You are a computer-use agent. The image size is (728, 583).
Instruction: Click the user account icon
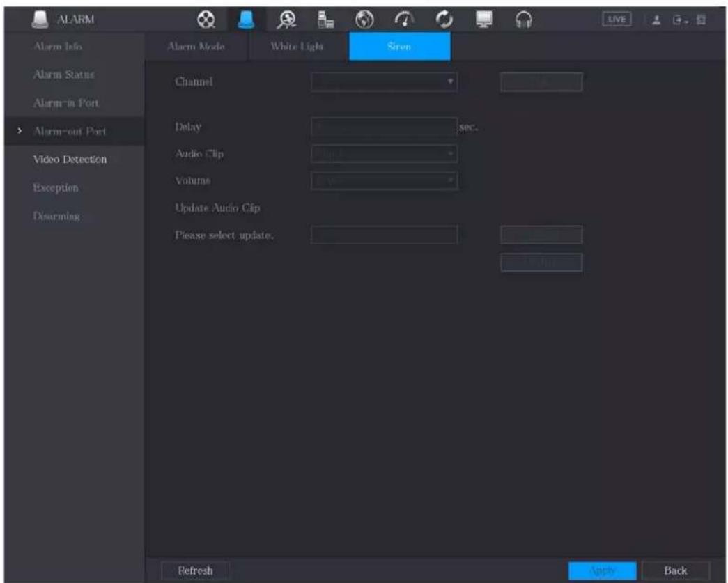(x=656, y=20)
